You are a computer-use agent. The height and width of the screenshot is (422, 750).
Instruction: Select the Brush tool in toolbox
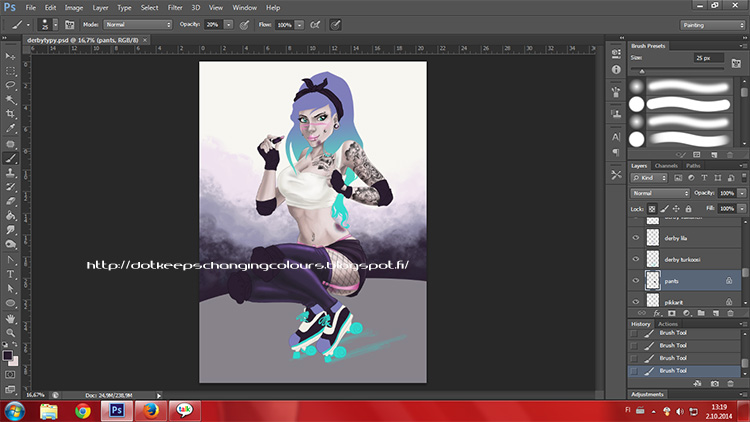[10, 158]
